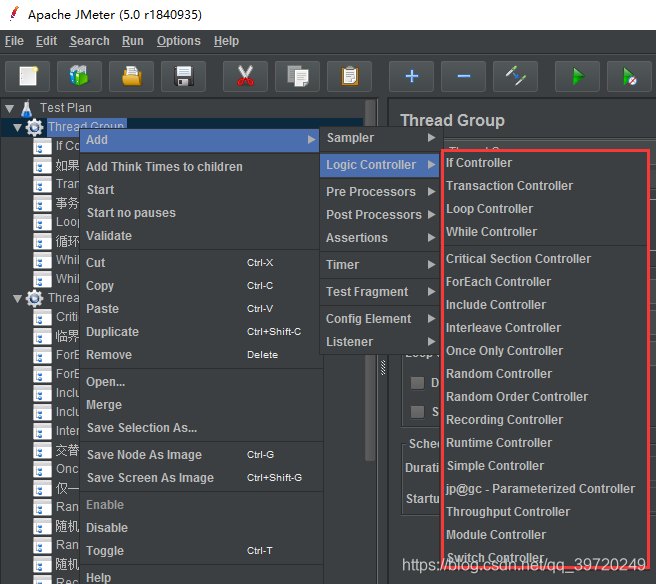Open the Run menu
656x584 pixels.
[x=133, y=41]
